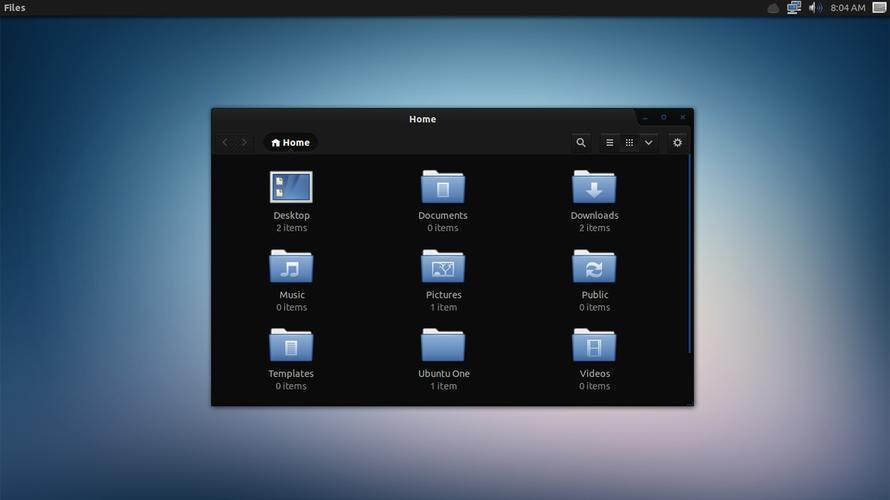Select the Music folder

pyautogui.click(x=291, y=267)
